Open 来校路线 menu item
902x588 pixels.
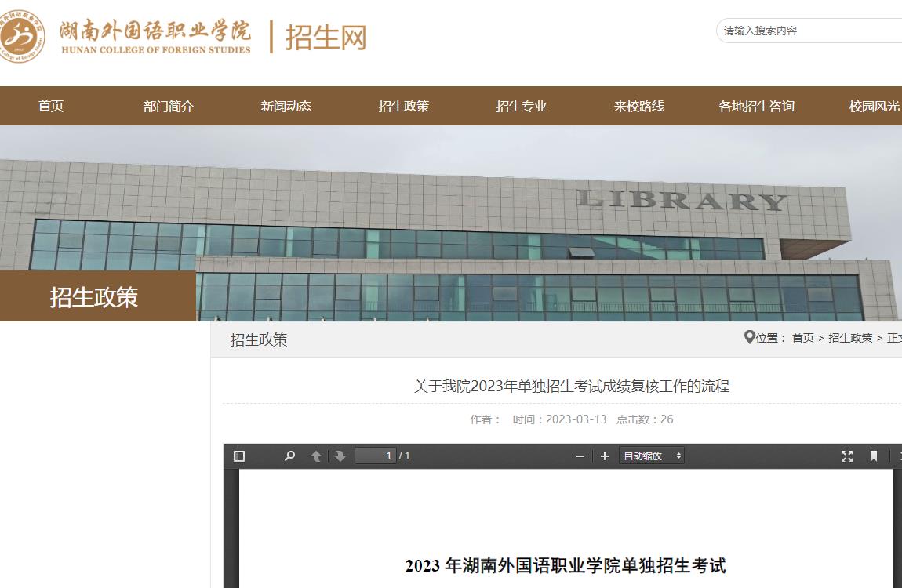(x=639, y=106)
